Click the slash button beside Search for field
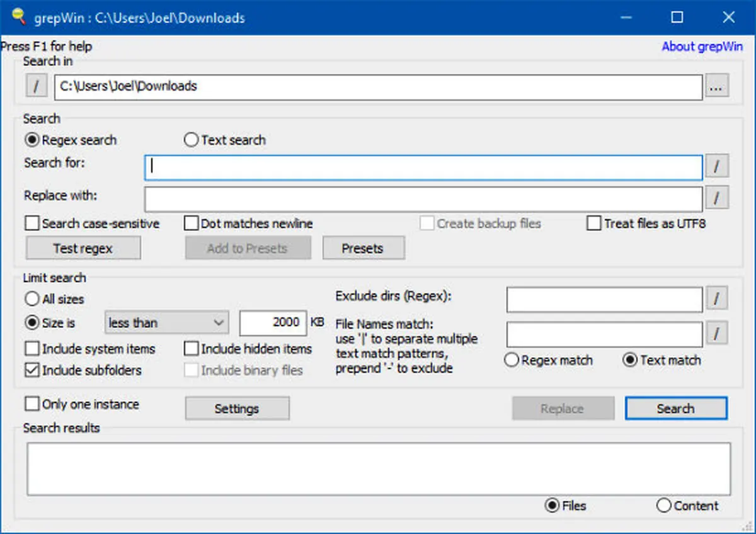Image resolution: width=756 pixels, height=534 pixels. point(716,167)
